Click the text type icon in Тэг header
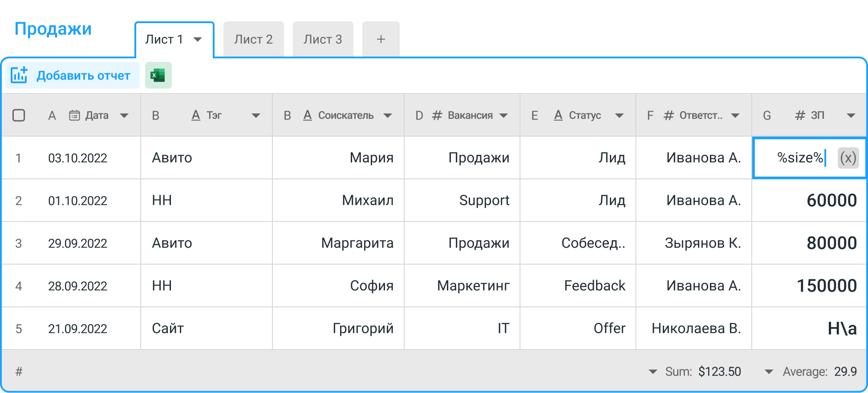This screenshot has width=868, height=393. pyautogui.click(x=195, y=116)
